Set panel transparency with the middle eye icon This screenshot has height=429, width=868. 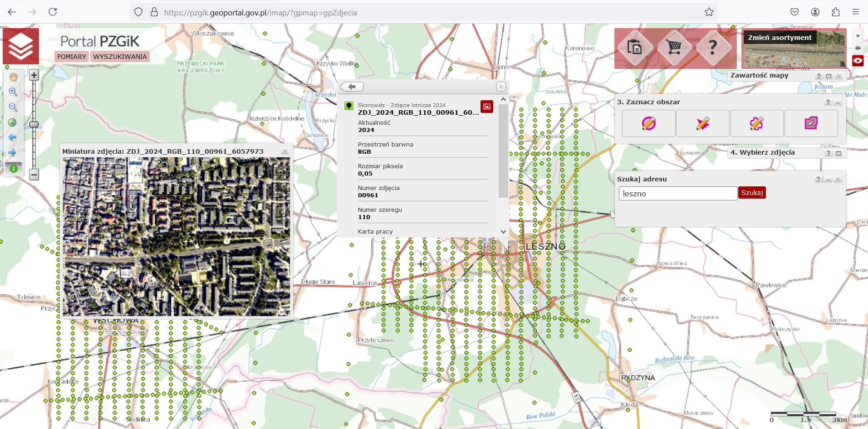pos(858,48)
